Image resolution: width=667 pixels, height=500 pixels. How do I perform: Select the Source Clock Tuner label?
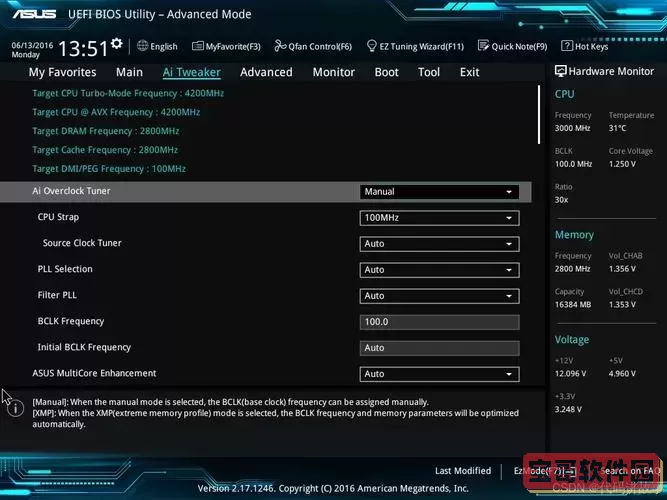pos(82,243)
